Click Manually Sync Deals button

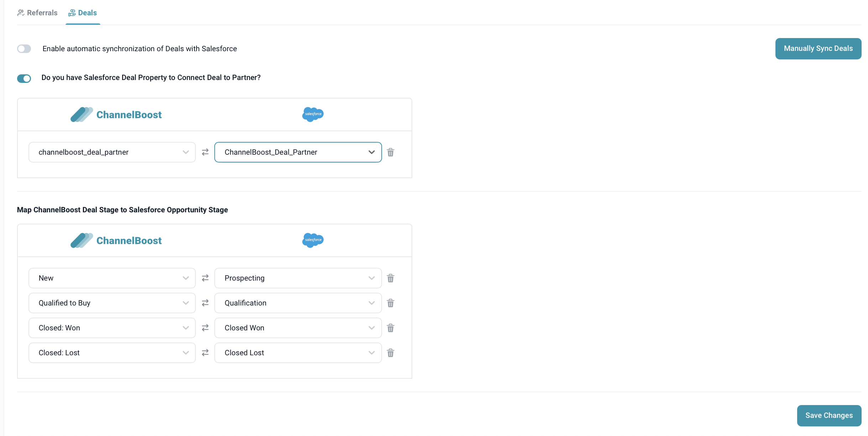pyautogui.click(x=818, y=49)
